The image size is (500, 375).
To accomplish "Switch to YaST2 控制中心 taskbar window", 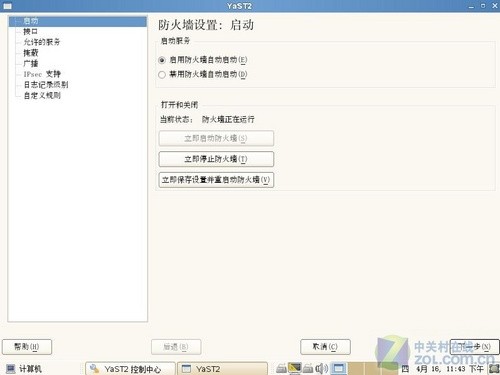I will (x=130, y=369).
